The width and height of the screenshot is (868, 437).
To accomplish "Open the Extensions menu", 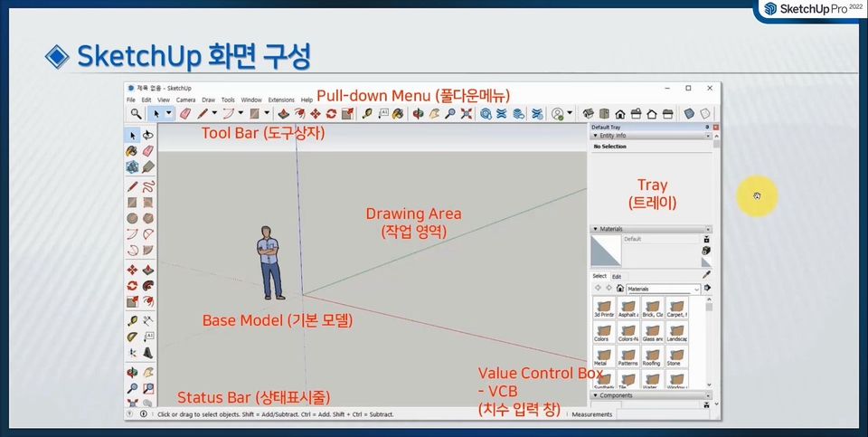I will (x=281, y=100).
